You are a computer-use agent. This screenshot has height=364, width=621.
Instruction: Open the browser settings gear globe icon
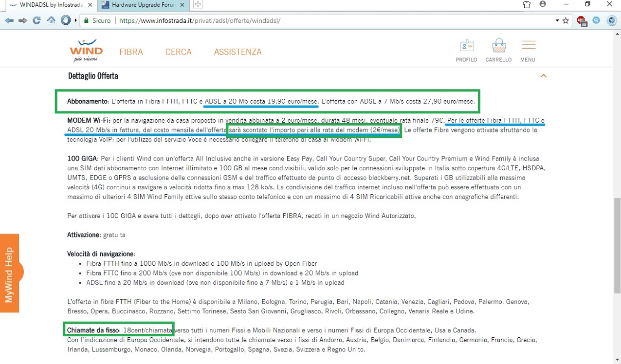[612, 21]
